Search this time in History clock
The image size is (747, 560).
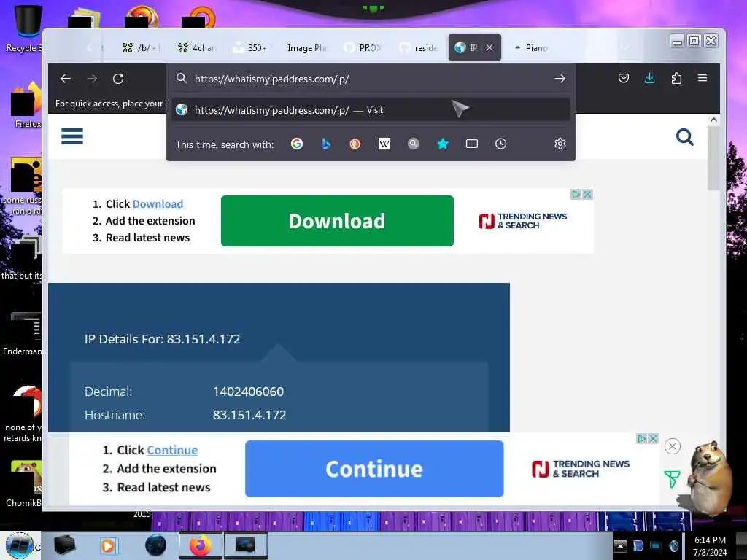coord(500,144)
